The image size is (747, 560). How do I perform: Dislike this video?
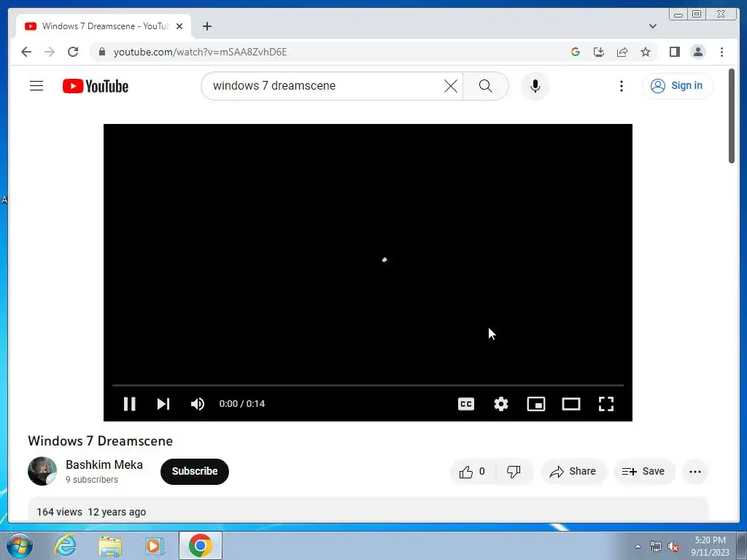(x=514, y=472)
